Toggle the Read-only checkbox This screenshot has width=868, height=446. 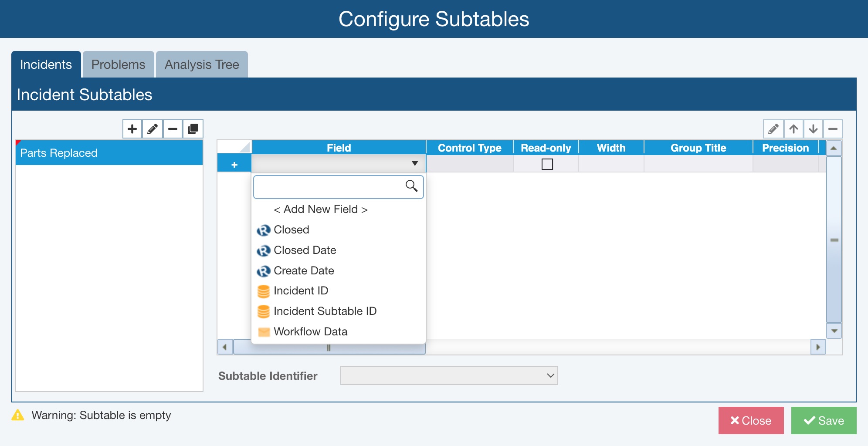pos(547,164)
